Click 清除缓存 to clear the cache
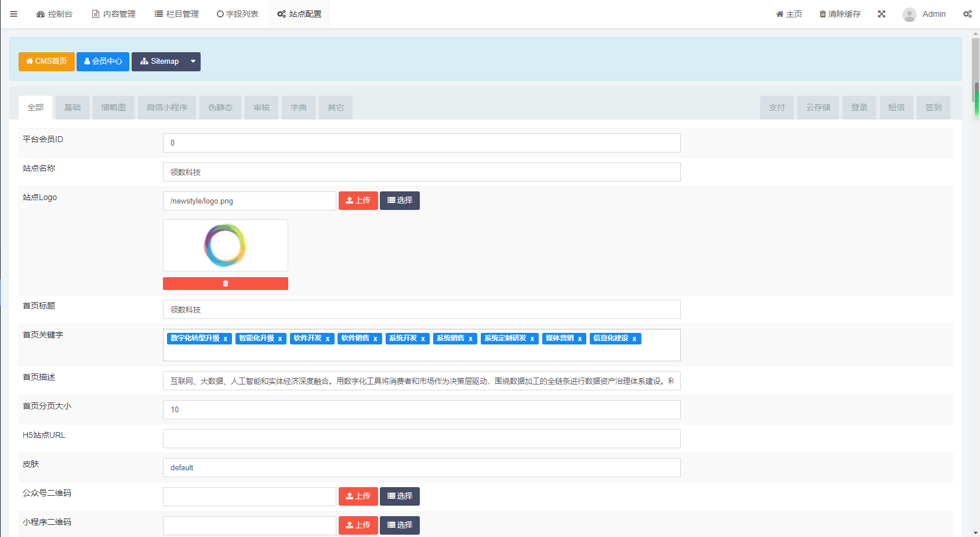Image resolution: width=980 pixels, height=537 pixels. tap(840, 14)
